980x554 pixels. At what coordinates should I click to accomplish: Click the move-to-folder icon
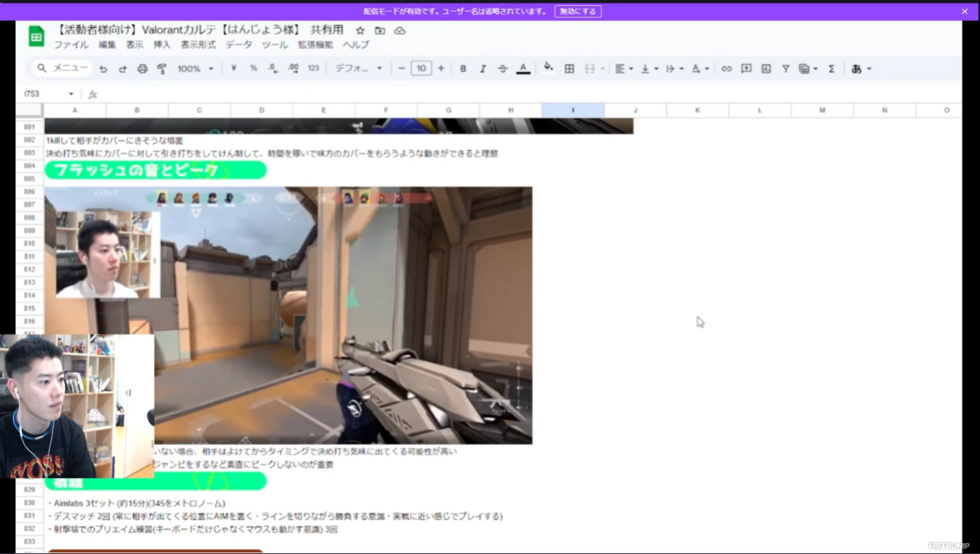[x=380, y=30]
